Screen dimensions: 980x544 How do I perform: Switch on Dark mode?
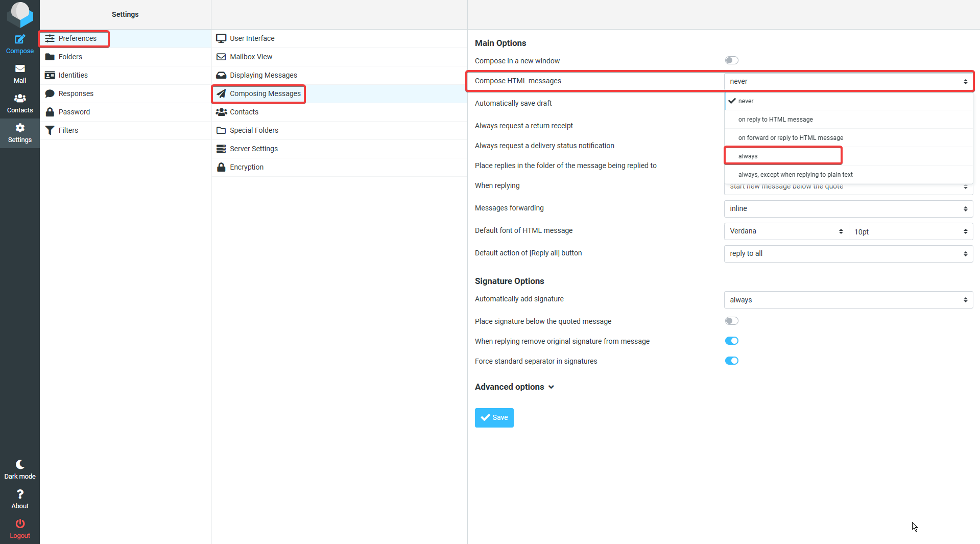click(20, 469)
